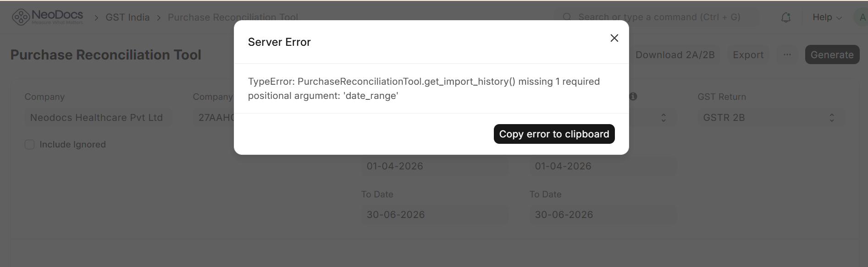Click Download 2A/2B button
The width and height of the screenshot is (868, 267).
[x=674, y=54]
